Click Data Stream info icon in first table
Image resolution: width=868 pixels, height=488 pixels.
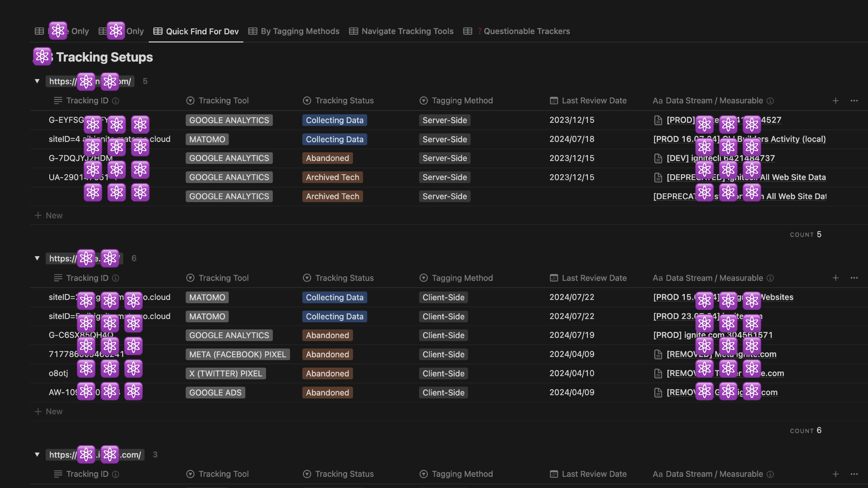pyautogui.click(x=770, y=101)
